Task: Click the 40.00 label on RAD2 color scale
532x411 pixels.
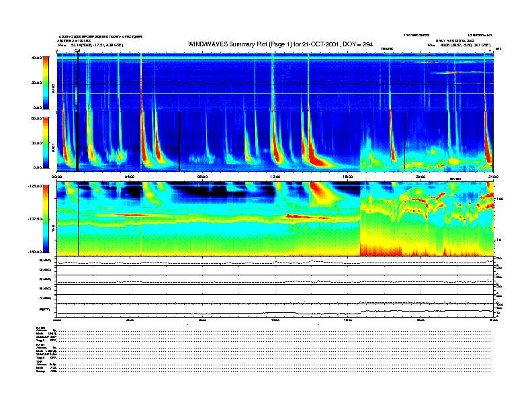Action: (36, 58)
